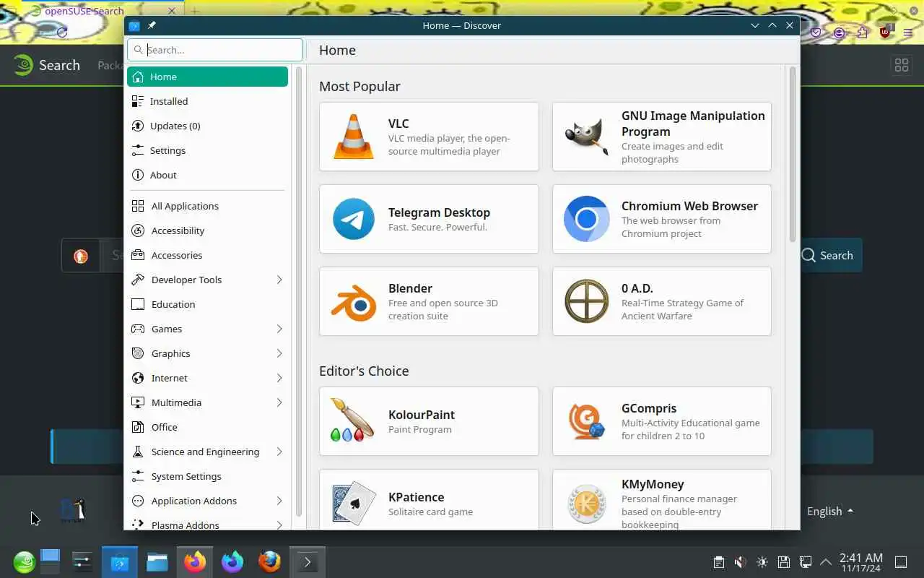924x578 pixels.
Task: Open the removable devices tray icon
Action: point(784,561)
